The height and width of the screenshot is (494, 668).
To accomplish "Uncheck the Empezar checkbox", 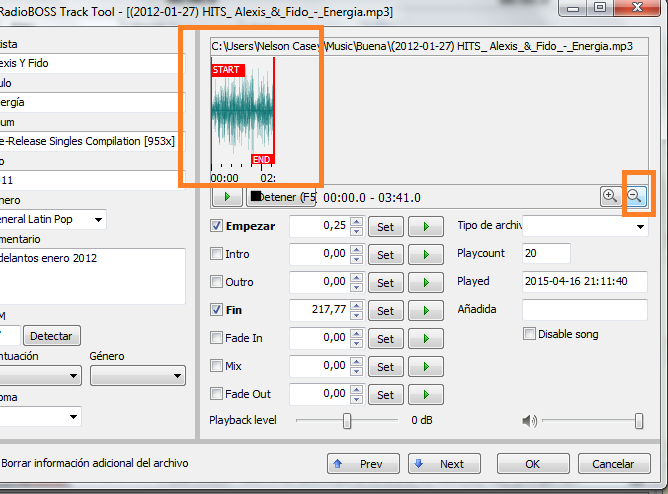I will (217, 226).
